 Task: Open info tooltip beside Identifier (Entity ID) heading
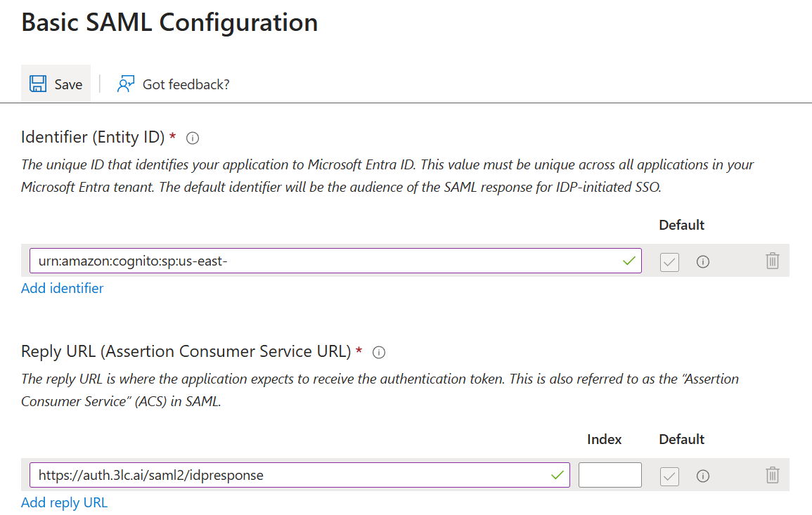[193, 138]
